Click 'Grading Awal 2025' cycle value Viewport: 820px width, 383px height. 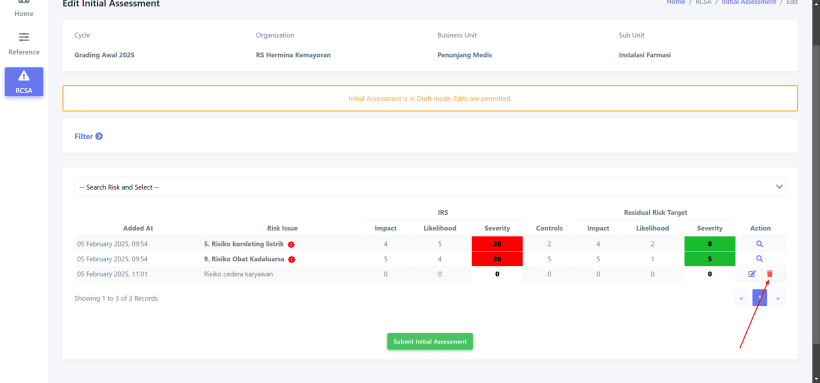[105, 55]
